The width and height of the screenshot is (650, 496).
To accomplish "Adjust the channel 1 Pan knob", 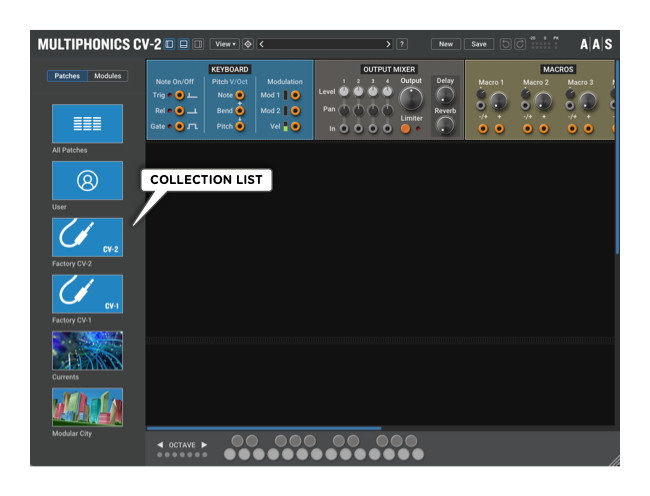I will pos(344,110).
